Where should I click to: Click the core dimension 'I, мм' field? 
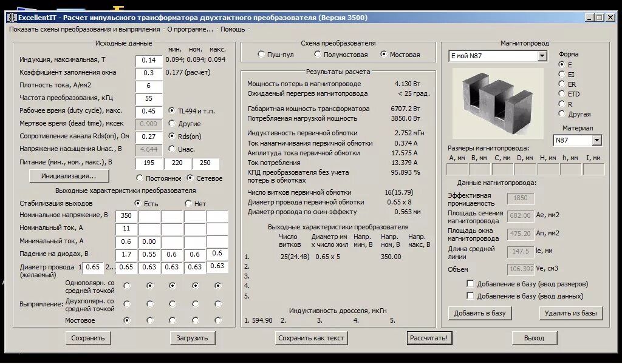coord(593,169)
